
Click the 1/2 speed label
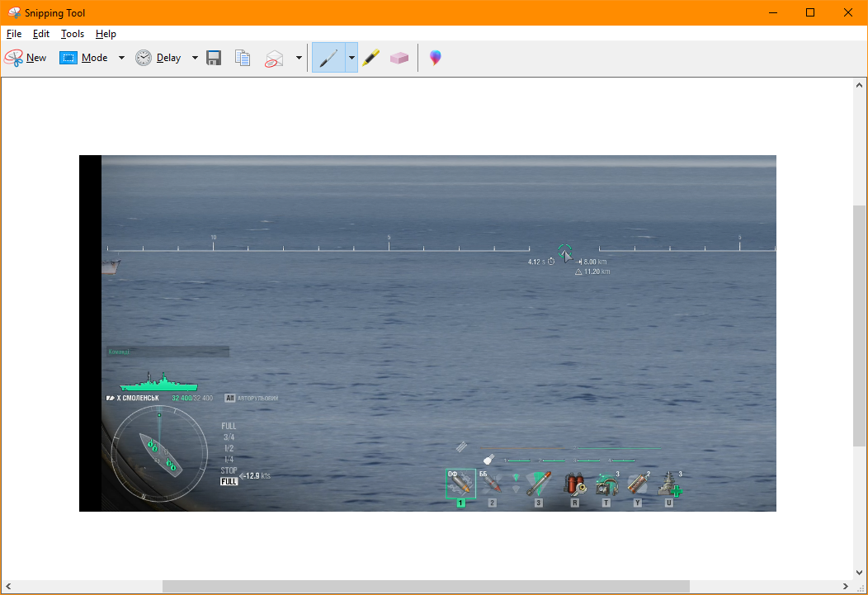click(x=229, y=448)
